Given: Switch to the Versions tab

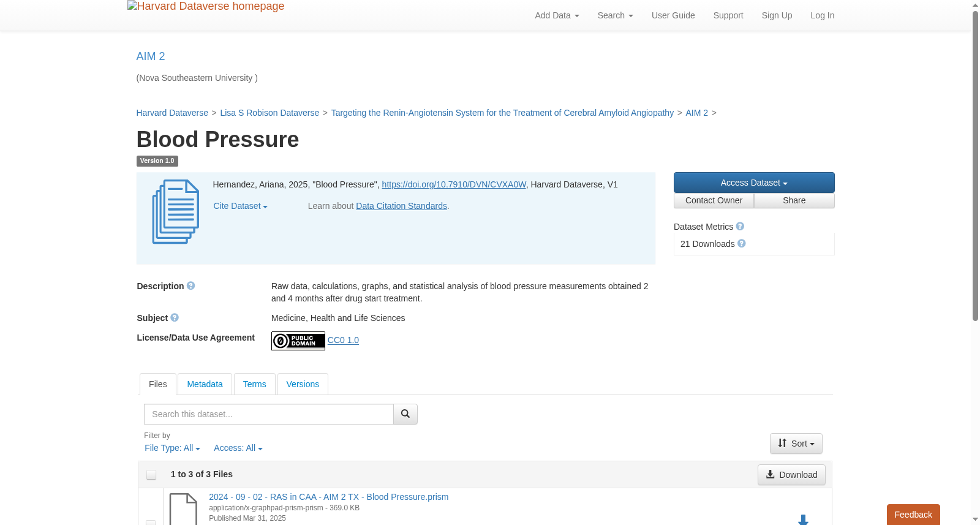Looking at the screenshot, I should (303, 384).
